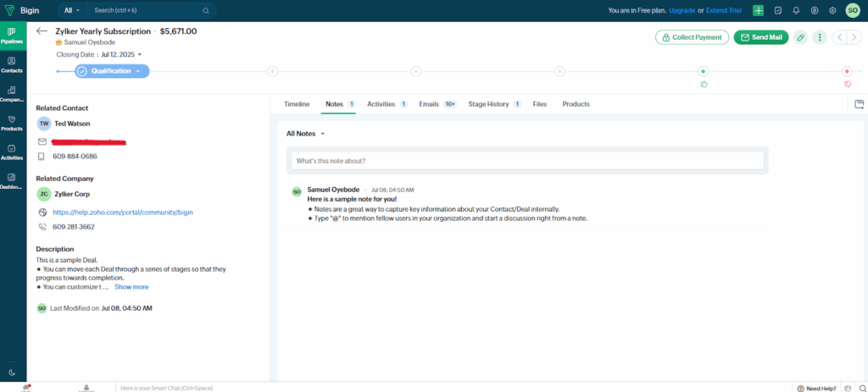Open the Contacts module in the sidebar

[x=12, y=64]
